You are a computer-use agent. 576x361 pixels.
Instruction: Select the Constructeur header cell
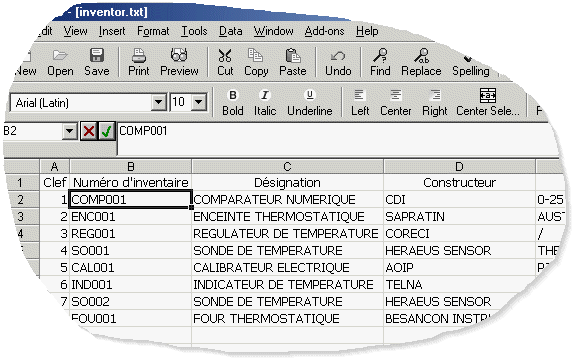tap(459, 182)
